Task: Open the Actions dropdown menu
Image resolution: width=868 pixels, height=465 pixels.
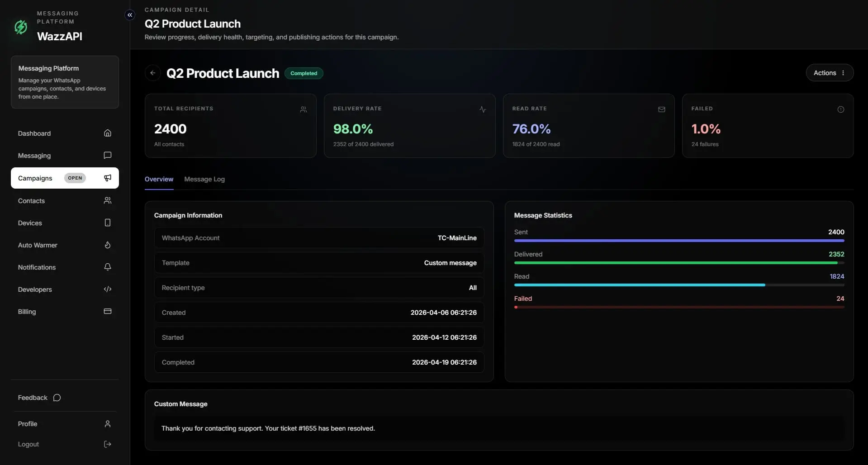Action: tap(830, 73)
